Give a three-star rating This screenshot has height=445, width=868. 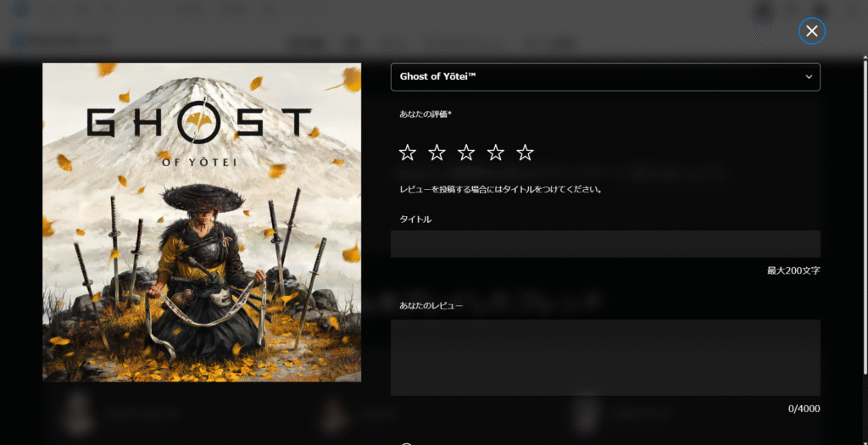[x=466, y=153]
